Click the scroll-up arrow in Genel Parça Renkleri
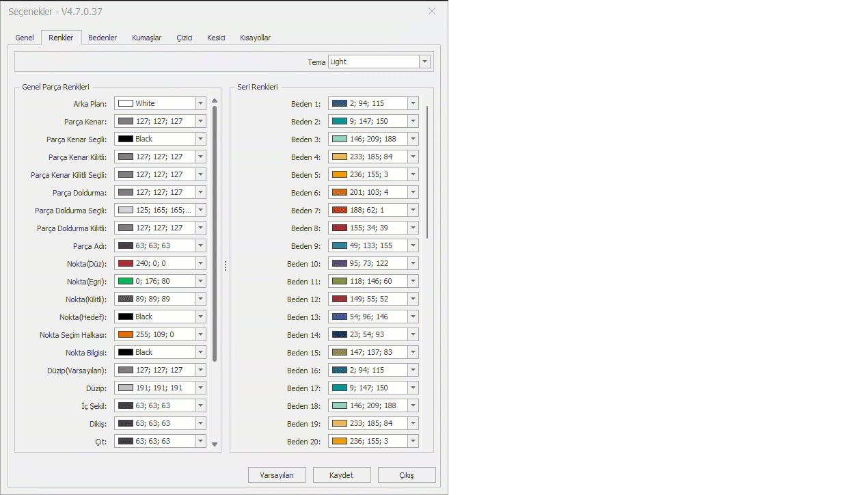Screen dimensions: 868x495 coord(215,101)
